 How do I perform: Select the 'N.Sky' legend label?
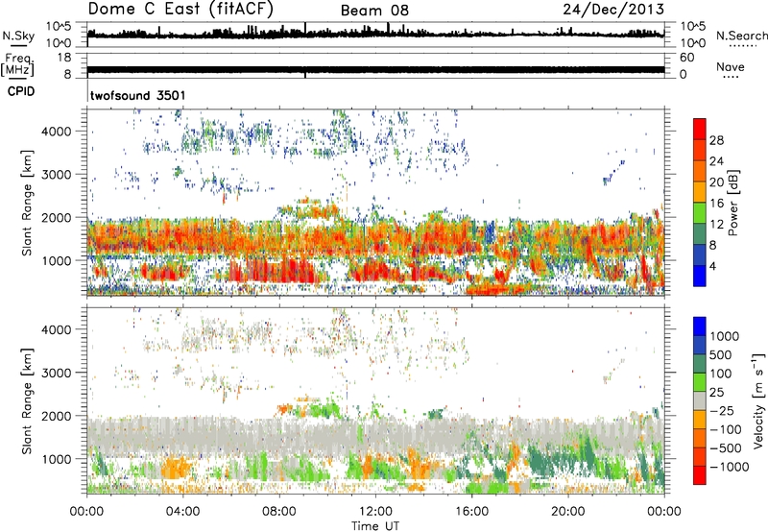click(x=18, y=36)
